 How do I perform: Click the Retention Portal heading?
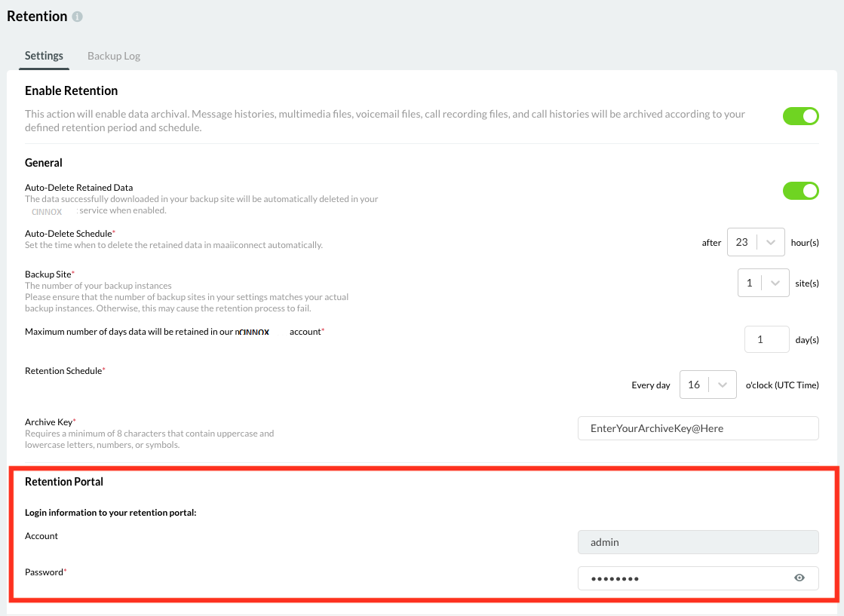[64, 482]
